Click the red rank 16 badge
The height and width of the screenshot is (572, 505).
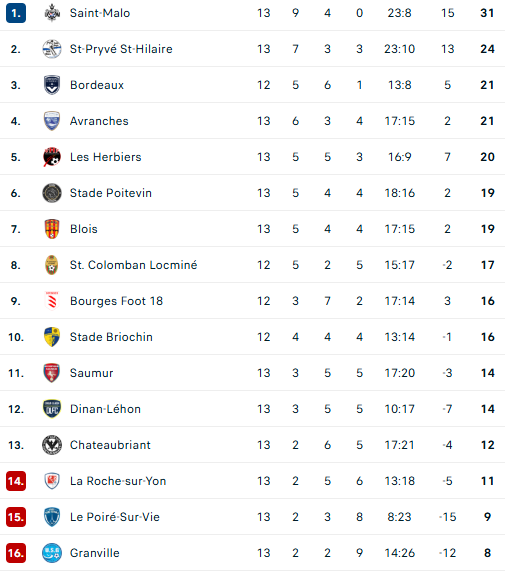16,553
